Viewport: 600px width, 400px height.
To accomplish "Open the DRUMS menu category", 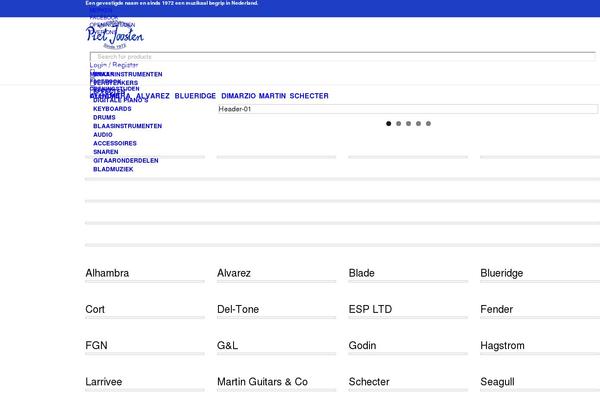I will pos(104,118).
